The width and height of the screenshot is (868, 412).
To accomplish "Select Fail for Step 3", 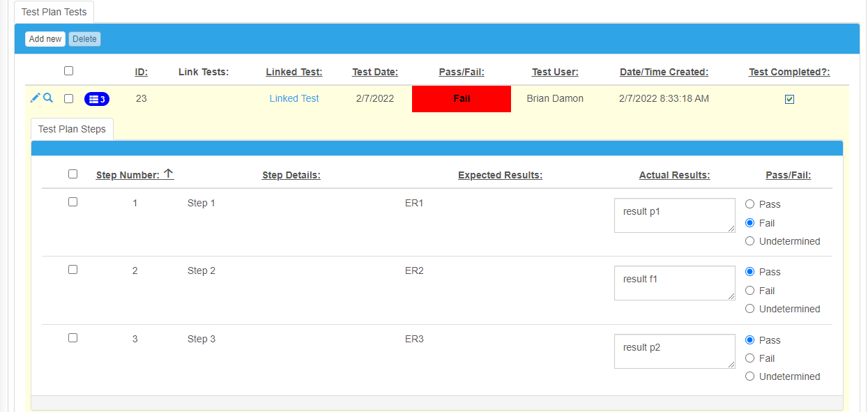I will coord(749,358).
